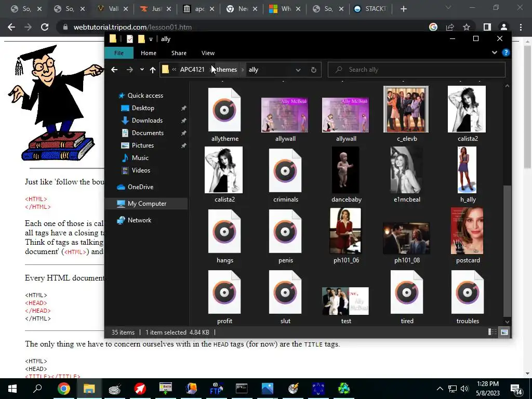Image resolution: width=532 pixels, height=399 pixels.
Task: Switch to details view layout
Action: point(493,332)
